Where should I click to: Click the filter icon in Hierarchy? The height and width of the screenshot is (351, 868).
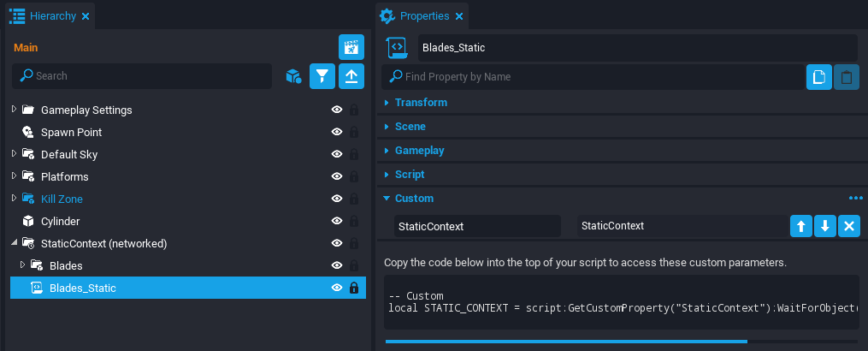322,76
